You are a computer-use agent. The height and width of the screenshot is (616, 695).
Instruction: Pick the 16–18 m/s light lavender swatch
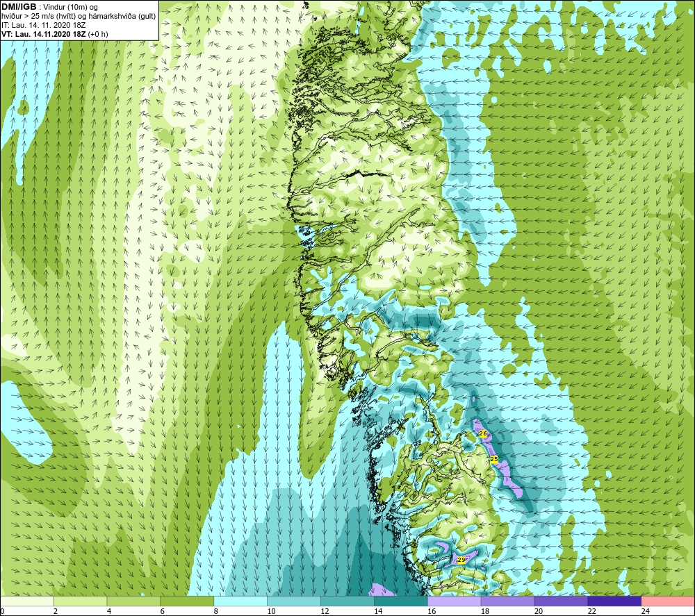coord(455,601)
